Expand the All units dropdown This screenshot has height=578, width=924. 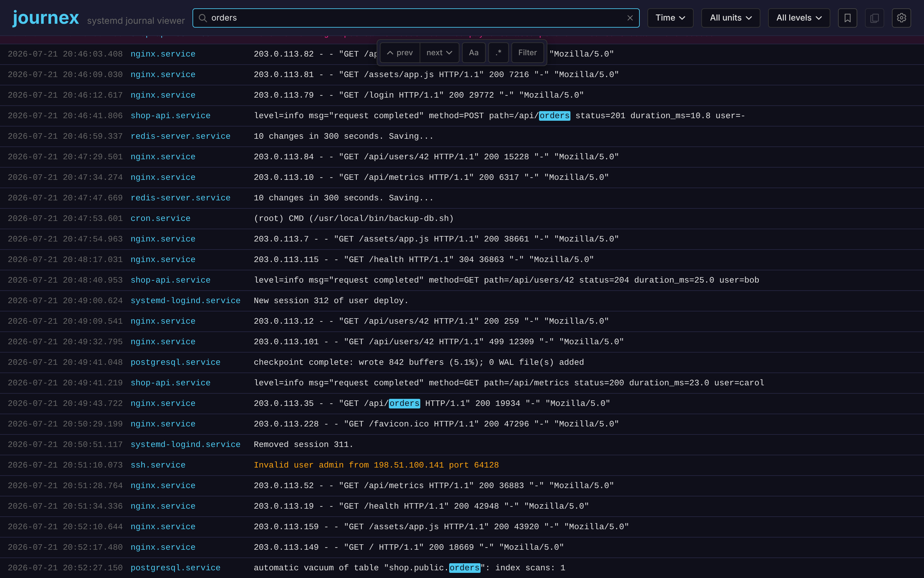(x=731, y=18)
